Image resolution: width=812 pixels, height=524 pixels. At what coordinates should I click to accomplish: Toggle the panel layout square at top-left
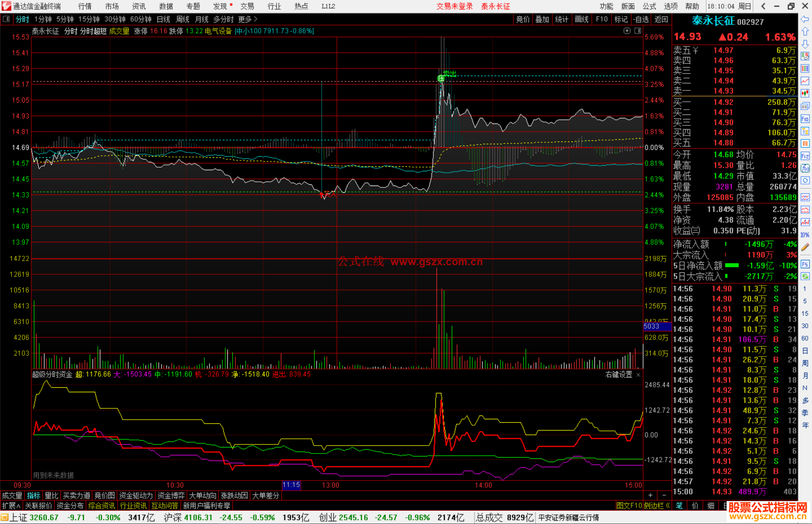pos(6,19)
